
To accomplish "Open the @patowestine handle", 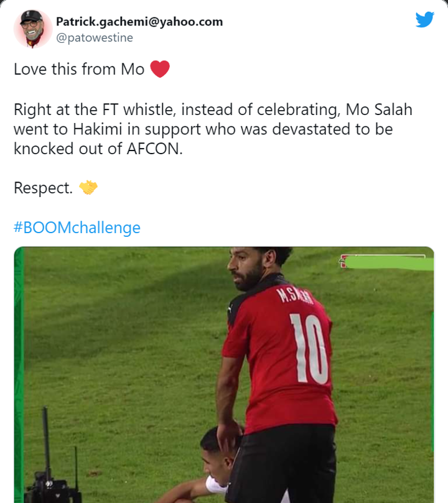I will coord(94,38).
